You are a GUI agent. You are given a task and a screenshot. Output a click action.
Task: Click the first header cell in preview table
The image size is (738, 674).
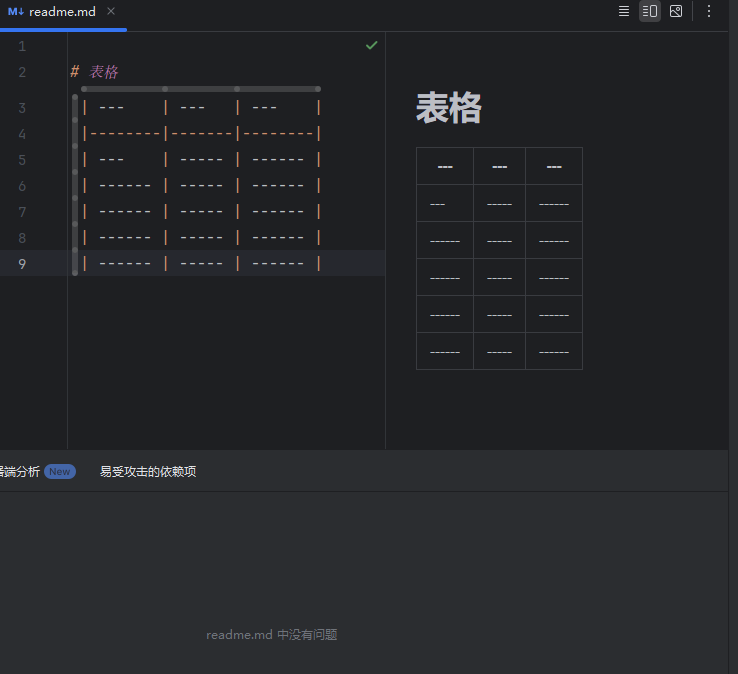click(x=445, y=166)
